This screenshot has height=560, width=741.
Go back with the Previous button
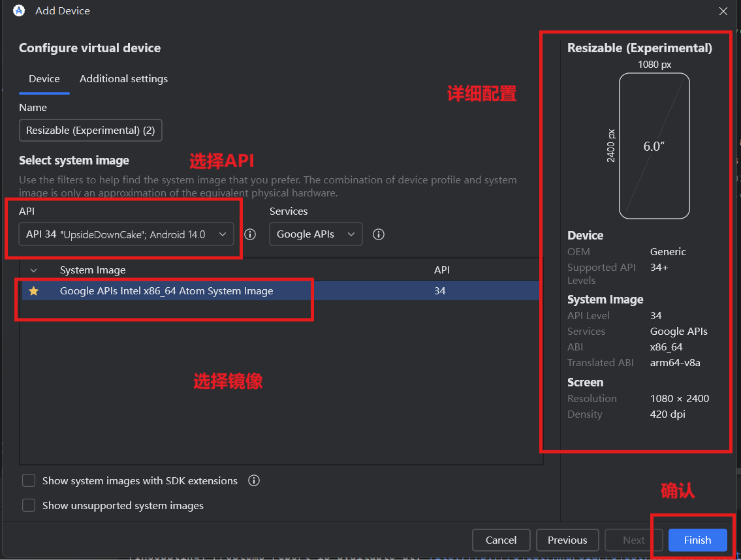pos(567,540)
